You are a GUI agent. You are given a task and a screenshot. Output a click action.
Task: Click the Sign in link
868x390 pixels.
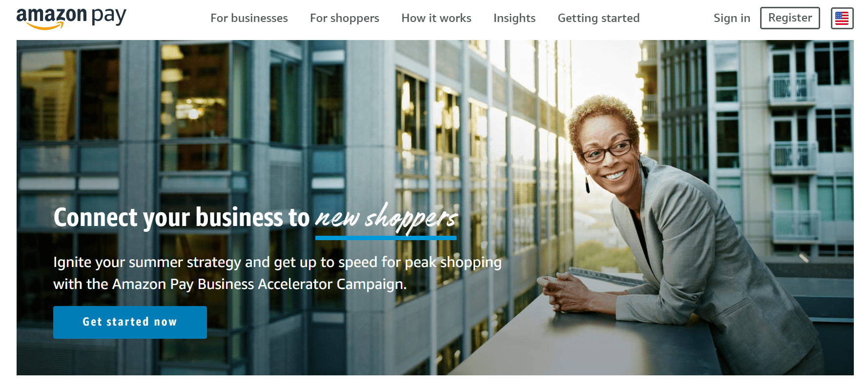pyautogui.click(x=732, y=18)
